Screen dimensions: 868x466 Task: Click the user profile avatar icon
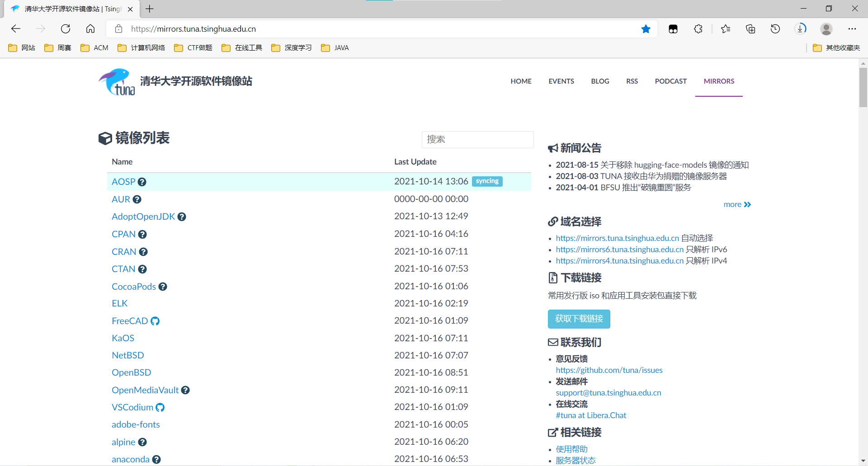pos(826,29)
